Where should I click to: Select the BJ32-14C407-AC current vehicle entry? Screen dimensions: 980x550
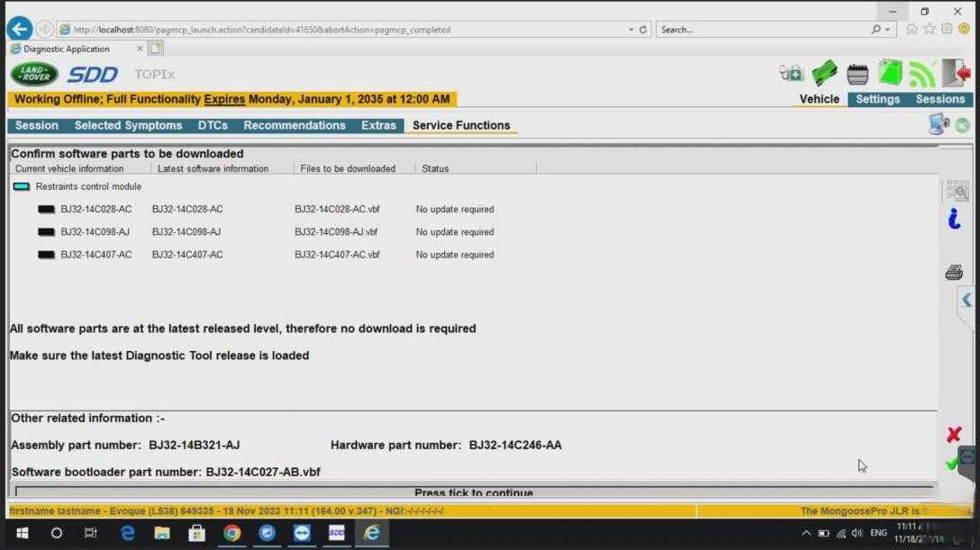(95, 255)
